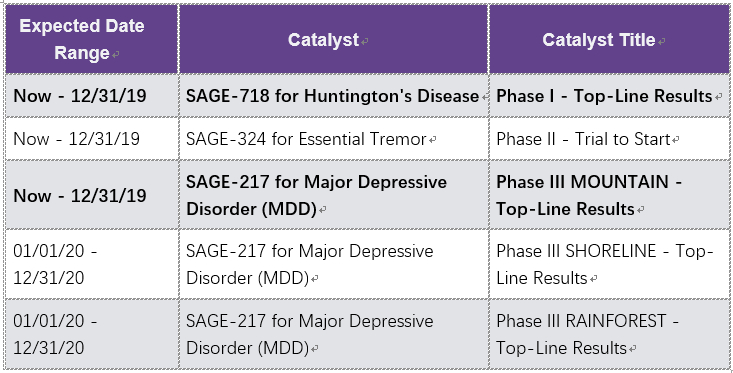Click date range cell in the SHORELINE row

click(92, 264)
